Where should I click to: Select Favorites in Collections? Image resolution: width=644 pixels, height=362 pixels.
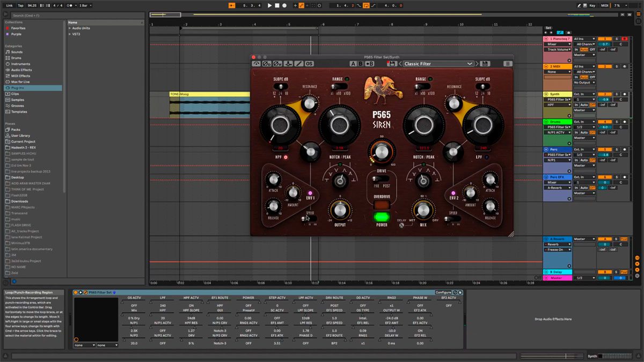[x=18, y=28]
